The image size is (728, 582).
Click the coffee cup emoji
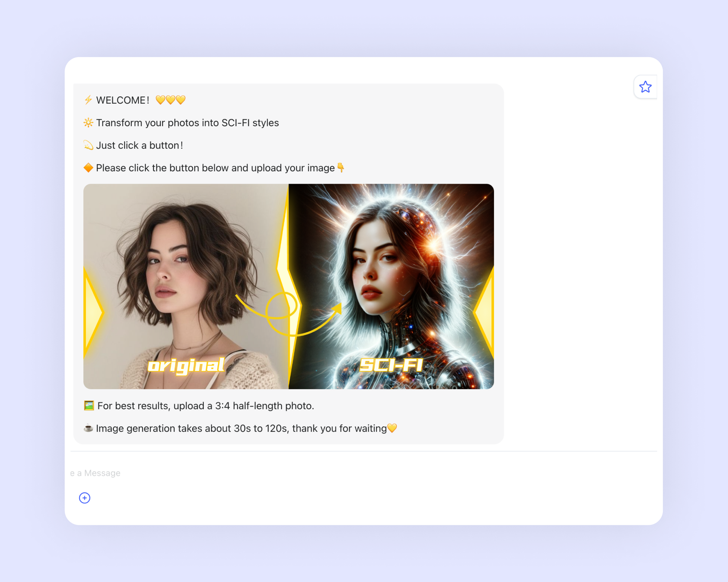click(x=88, y=428)
